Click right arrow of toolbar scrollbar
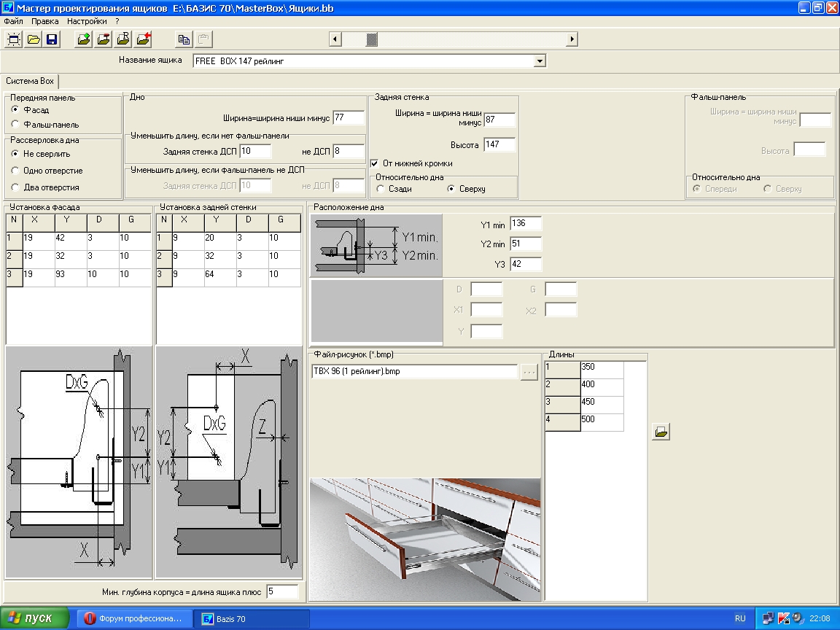Viewport: 840px width, 630px height. coord(572,39)
